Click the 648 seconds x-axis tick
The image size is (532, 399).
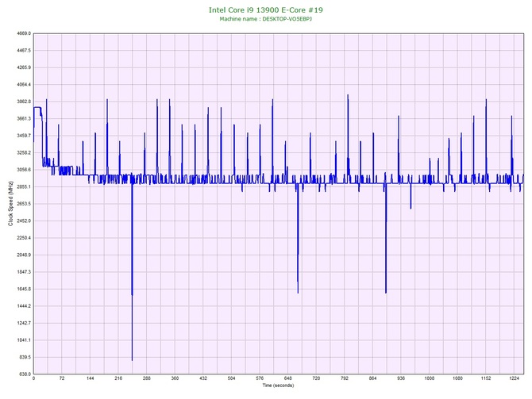tap(287, 378)
